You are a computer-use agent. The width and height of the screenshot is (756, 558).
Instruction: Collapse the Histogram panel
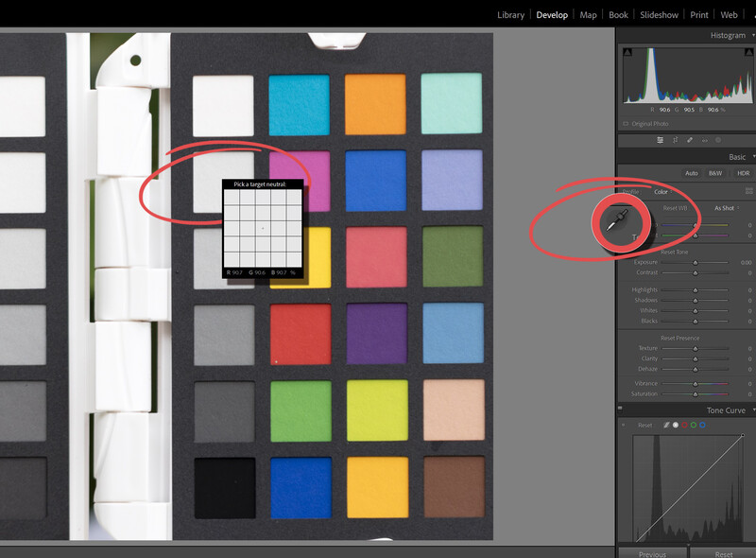pos(753,35)
